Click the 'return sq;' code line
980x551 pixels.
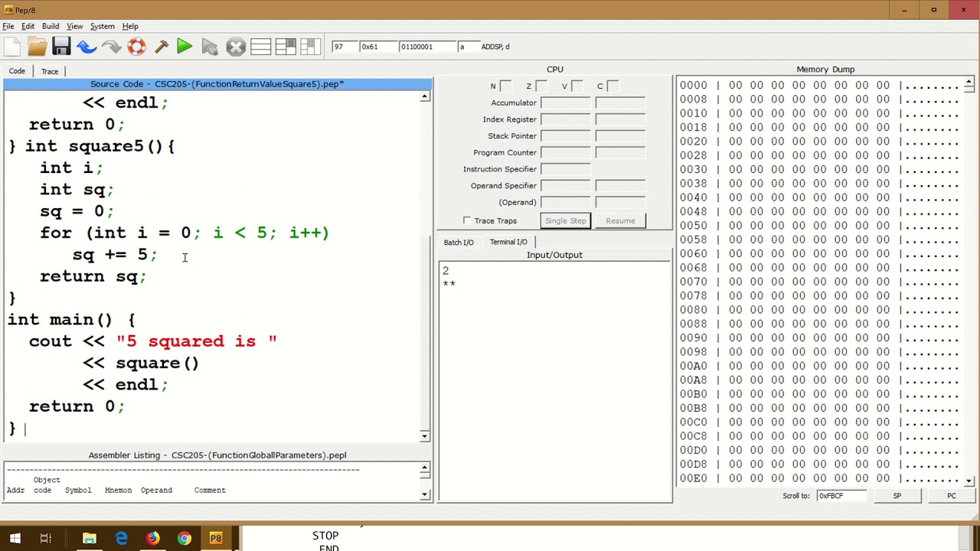click(x=93, y=276)
